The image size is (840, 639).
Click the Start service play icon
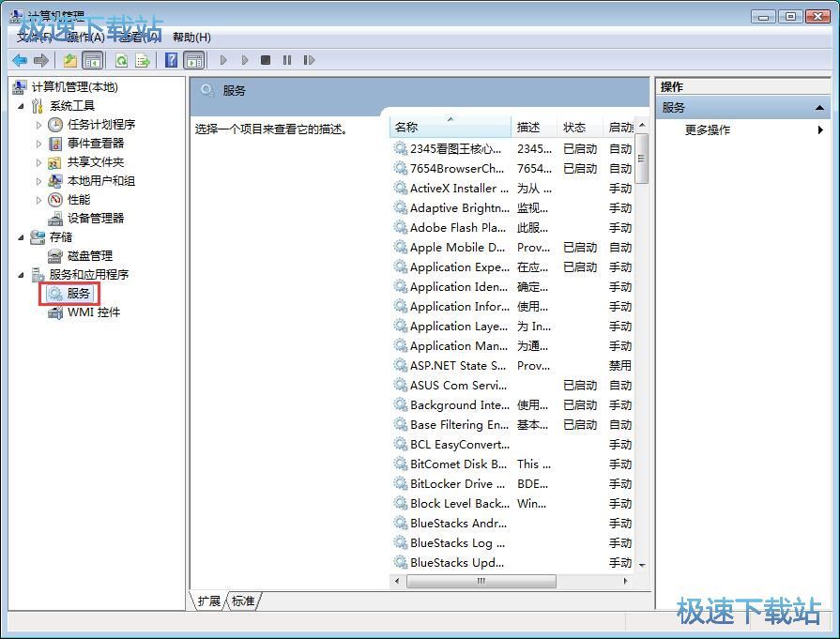[223, 60]
